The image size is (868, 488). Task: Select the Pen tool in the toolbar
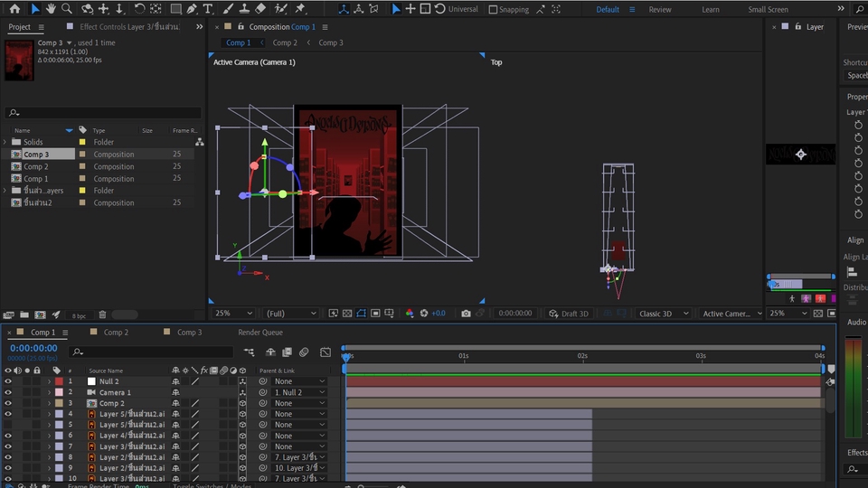[192, 9]
